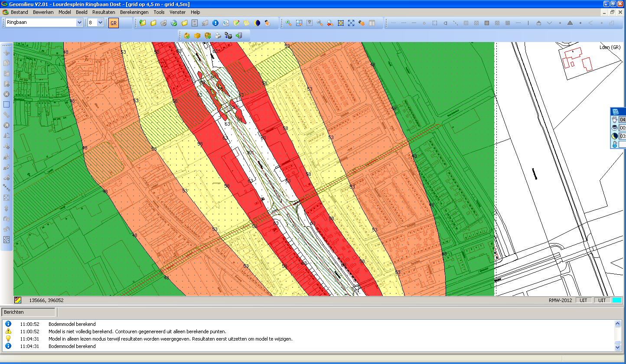626x364 pixels.
Task: Click the RMW-2012 status bar entry
Action: coord(561,300)
